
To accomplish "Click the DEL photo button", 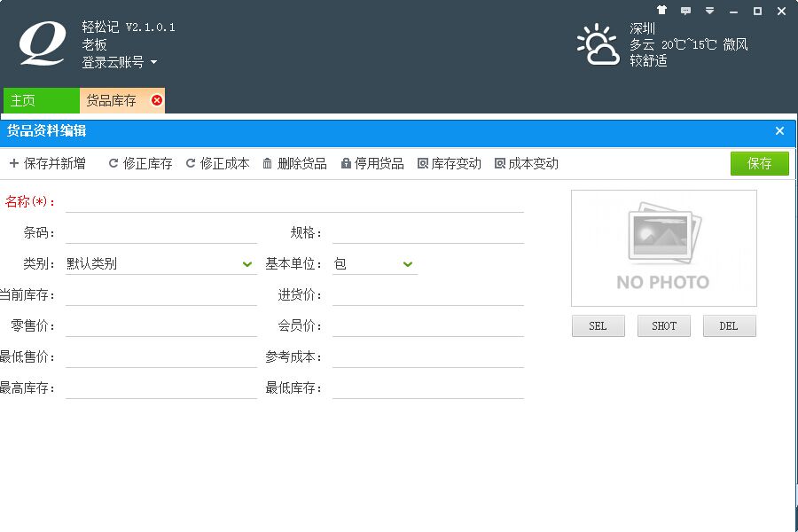I will 730,325.
